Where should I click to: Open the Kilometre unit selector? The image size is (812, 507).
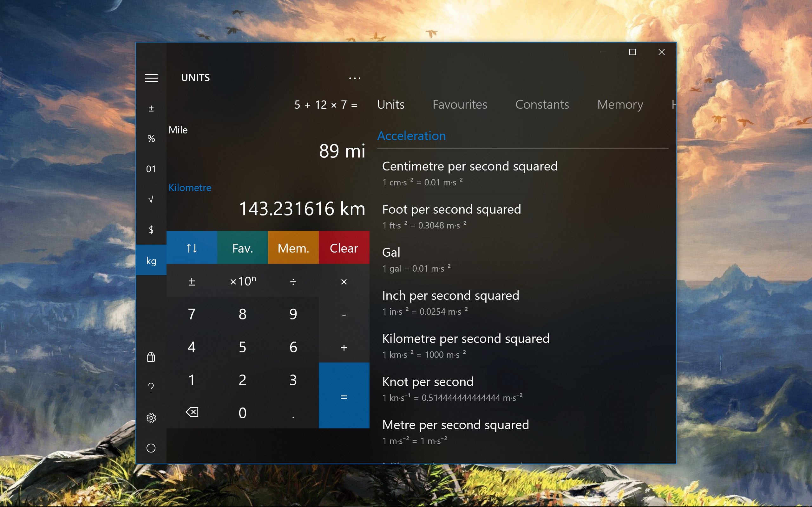click(190, 188)
